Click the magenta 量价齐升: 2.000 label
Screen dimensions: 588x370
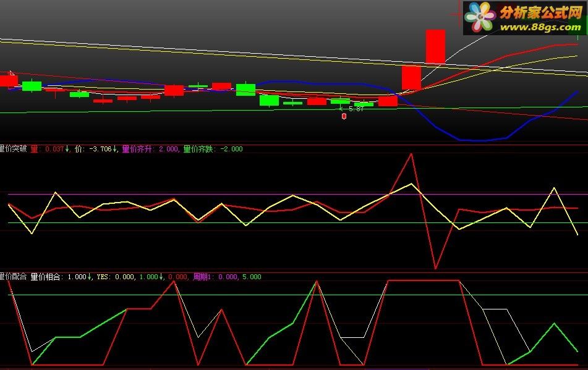click(150, 149)
